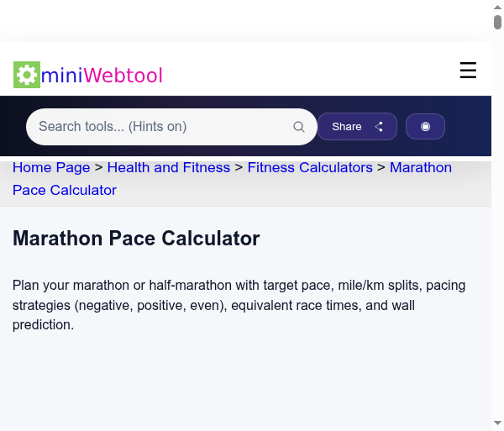
Task: Focus the Search tools input field
Action: 160,127
